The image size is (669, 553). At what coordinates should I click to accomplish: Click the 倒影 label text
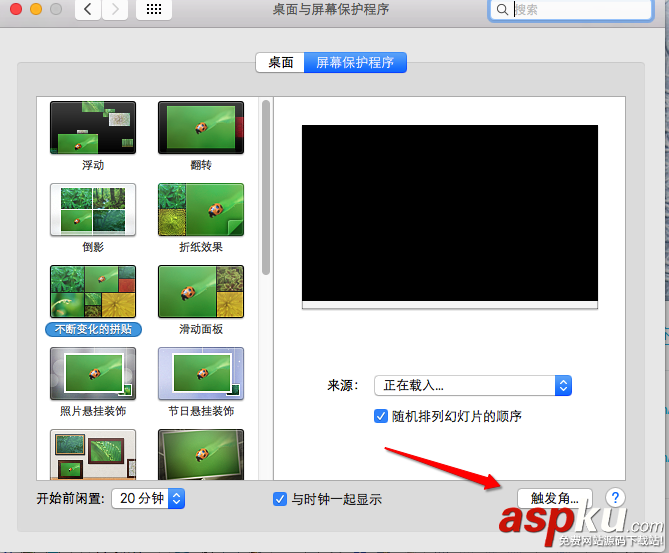coord(93,247)
